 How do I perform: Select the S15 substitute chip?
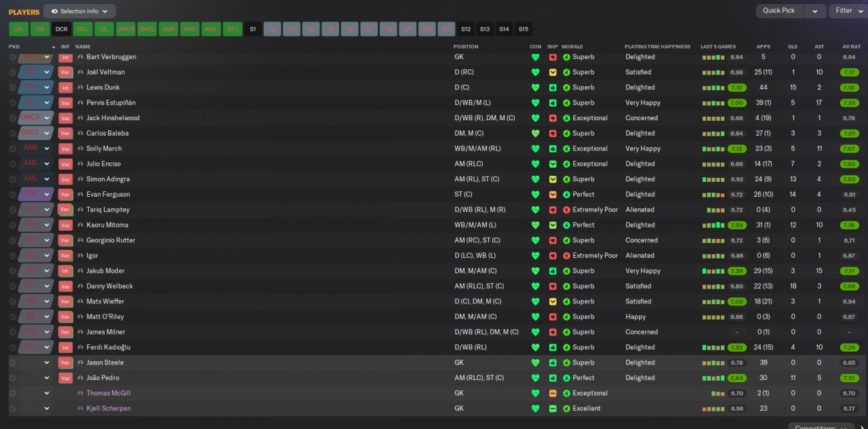point(523,29)
